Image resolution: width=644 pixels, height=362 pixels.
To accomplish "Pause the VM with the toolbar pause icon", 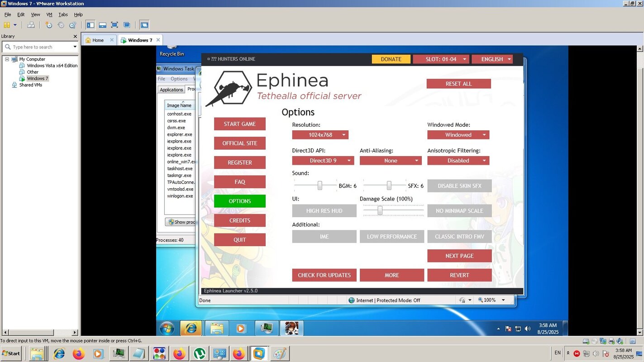I will click(7, 25).
